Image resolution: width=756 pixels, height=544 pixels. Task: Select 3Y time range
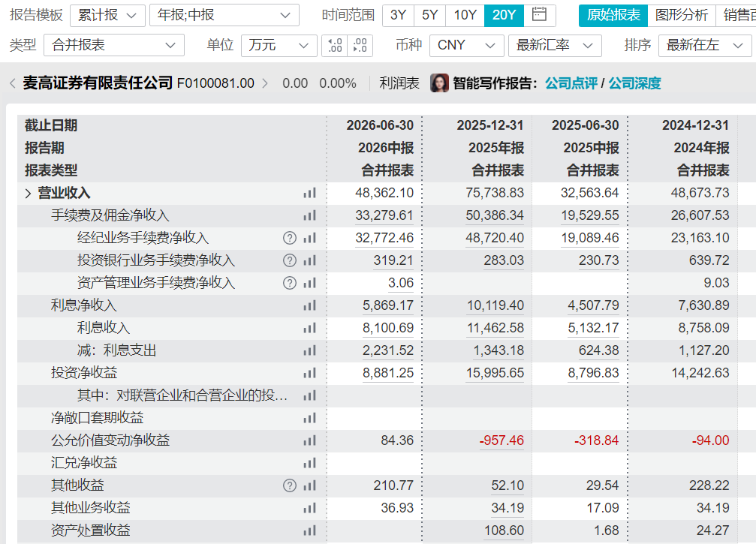point(398,15)
